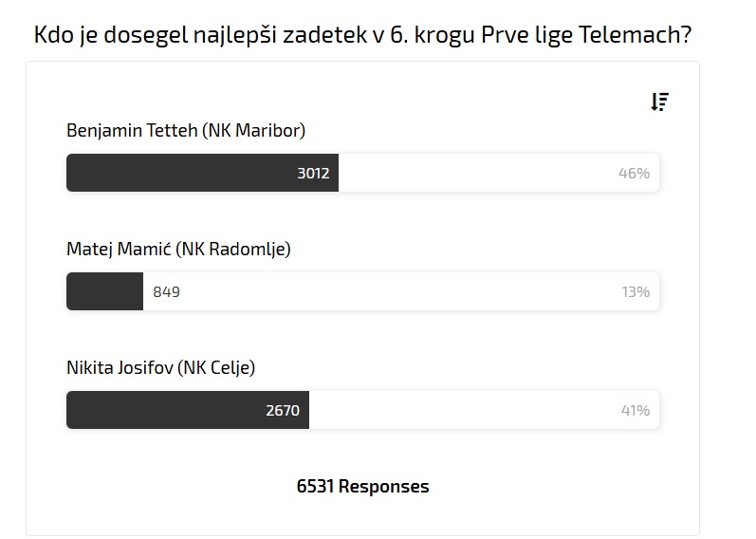The image size is (756, 539).
Task: Click the poll question about 6. krog
Action: pyautogui.click(x=362, y=36)
